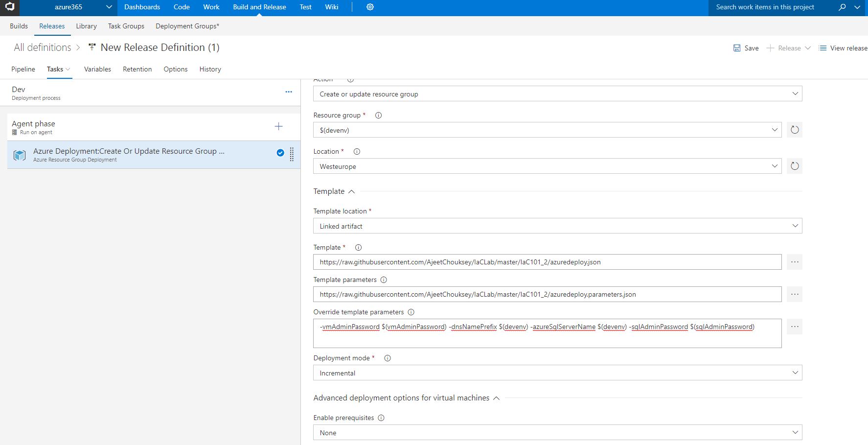Open the Action dropdown

click(x=557, y=94)
